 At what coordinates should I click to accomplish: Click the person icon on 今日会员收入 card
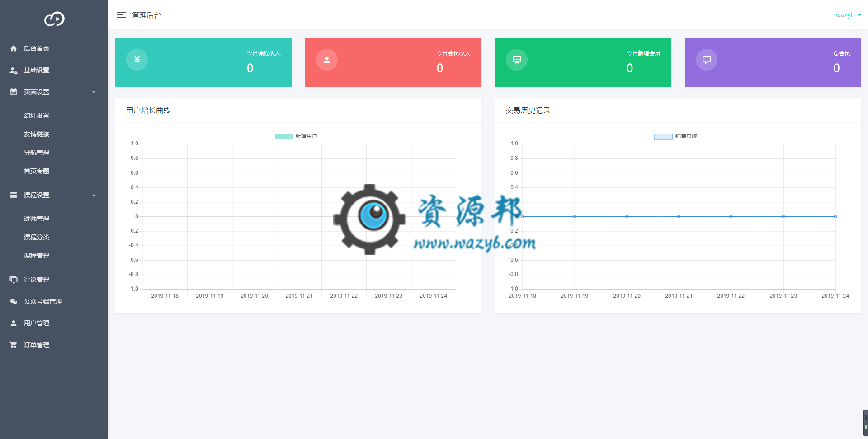[327, 60]
